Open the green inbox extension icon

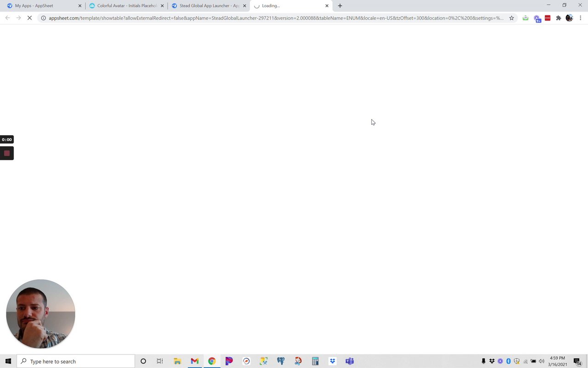click(x=526, y=18)
